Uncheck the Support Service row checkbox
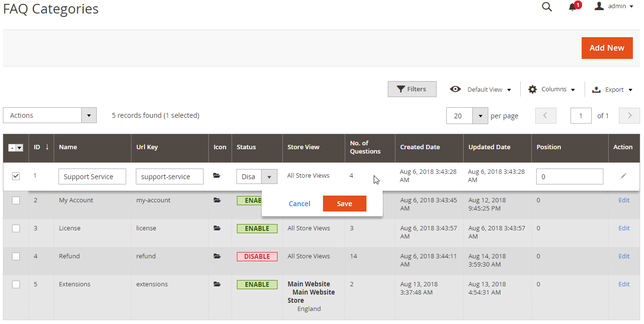 pos(16,176)
